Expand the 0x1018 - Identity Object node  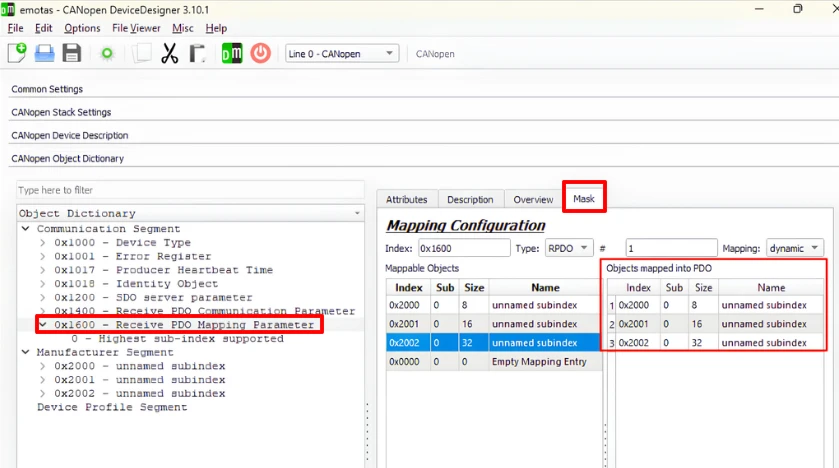(43, 284)
